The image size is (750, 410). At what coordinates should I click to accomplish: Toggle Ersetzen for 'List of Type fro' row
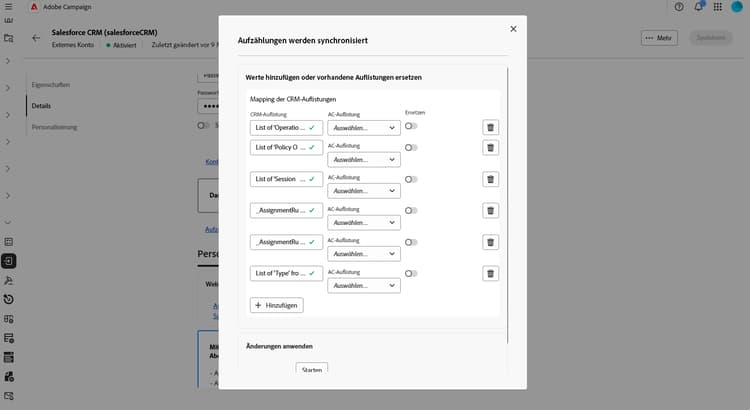411,274
